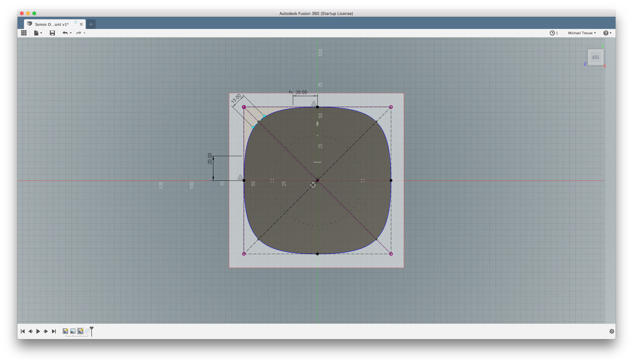This screenshot has height=364, width=633.
Task: Step forward one timeline feature
Action: coord(46,331)
